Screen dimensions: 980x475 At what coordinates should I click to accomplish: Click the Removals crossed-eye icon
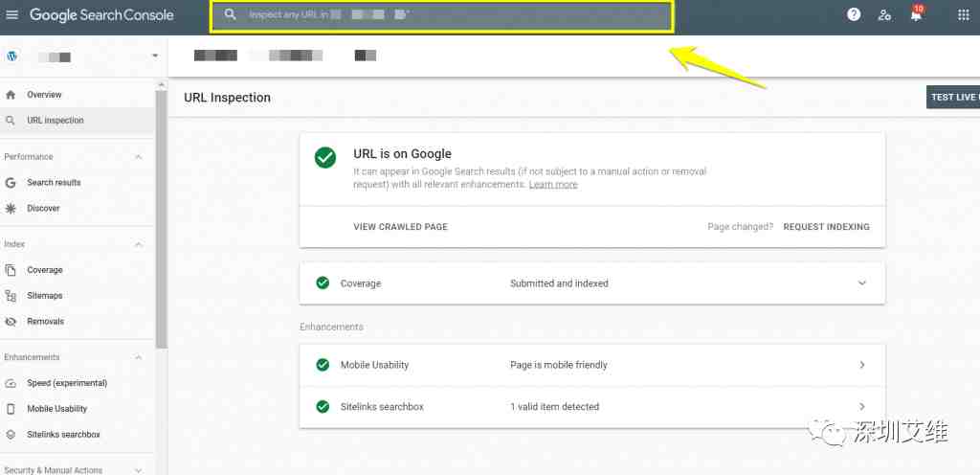point(10,321)
